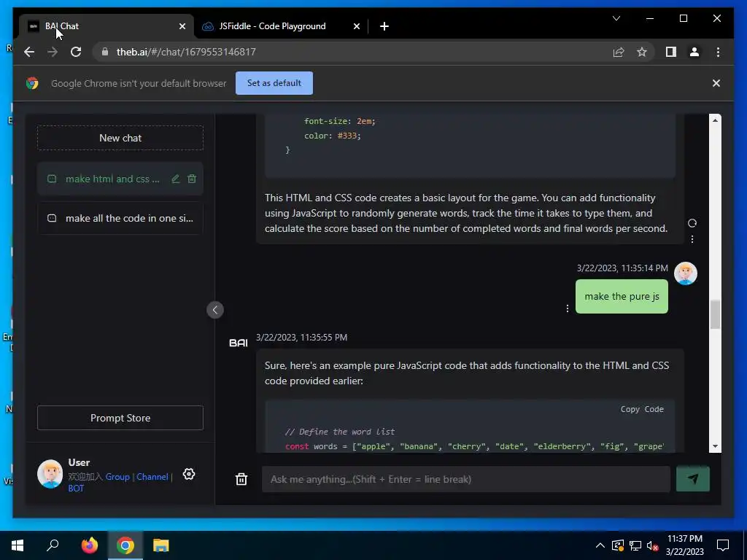Image resolution: width=747 pixels, height=560 pixels.
Task: Delete the 'make html and css' chat
Action: (192, 179)
